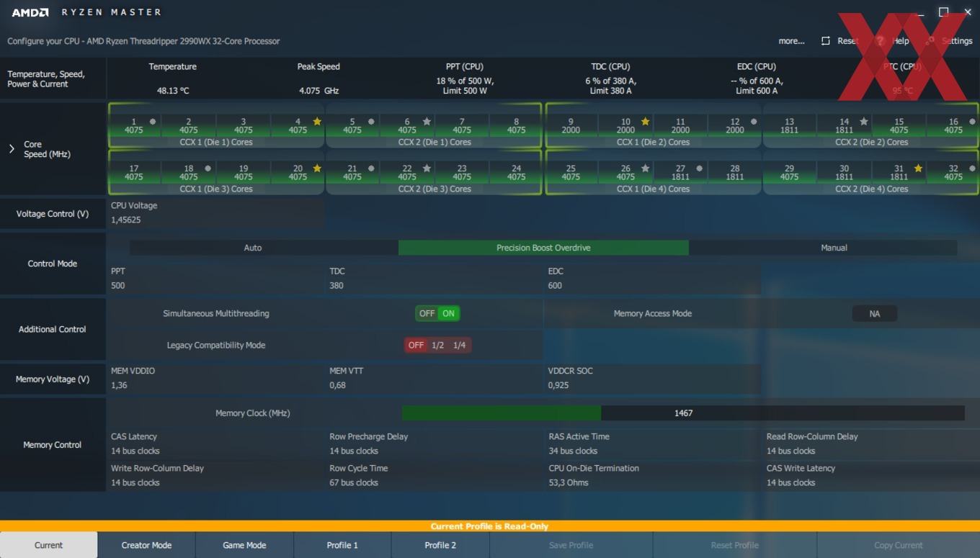This screenshot has height=558, width=980.
Task: Open the Memory Access Mode NA selector
Action: [x=875, y=314]
